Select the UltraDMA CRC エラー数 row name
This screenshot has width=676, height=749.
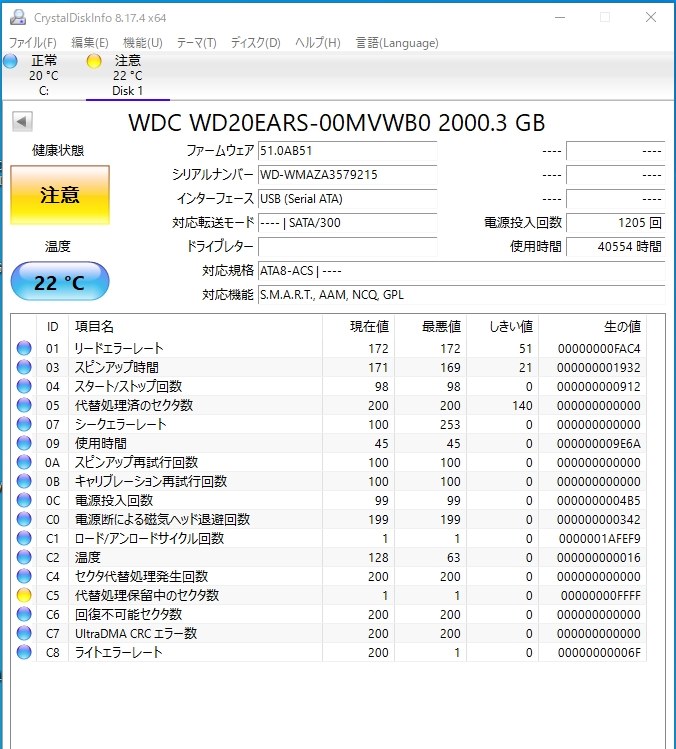tap(136, 633)
